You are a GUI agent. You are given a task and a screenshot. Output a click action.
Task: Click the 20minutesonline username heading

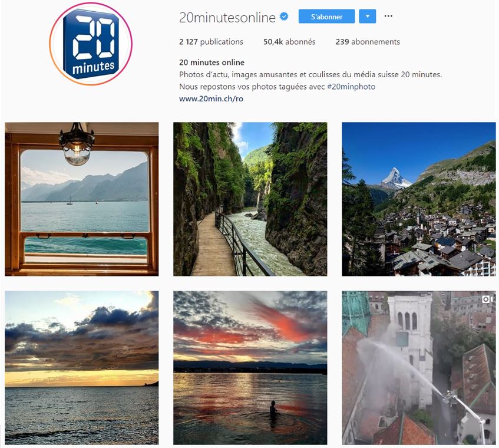coord(227,17)
